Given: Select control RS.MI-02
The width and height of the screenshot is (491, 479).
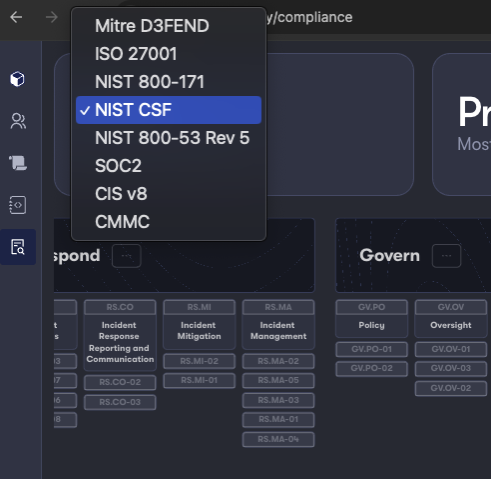Looking at the screenshot, I should tap(199, 361).
